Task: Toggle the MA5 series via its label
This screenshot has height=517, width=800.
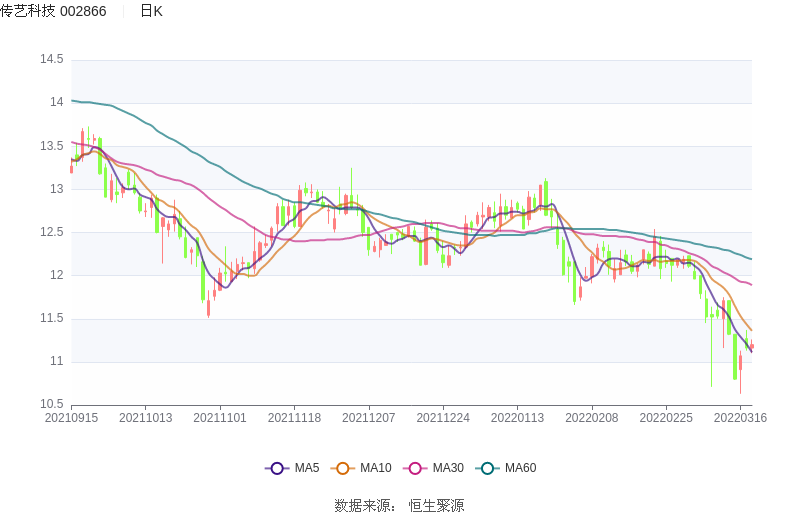Action: tap(306, 468)
